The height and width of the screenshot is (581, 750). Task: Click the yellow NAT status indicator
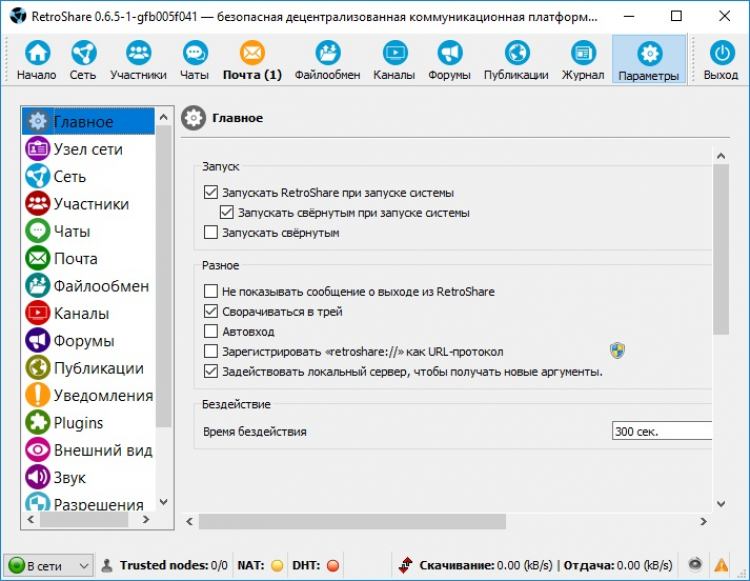click(277, 566)
